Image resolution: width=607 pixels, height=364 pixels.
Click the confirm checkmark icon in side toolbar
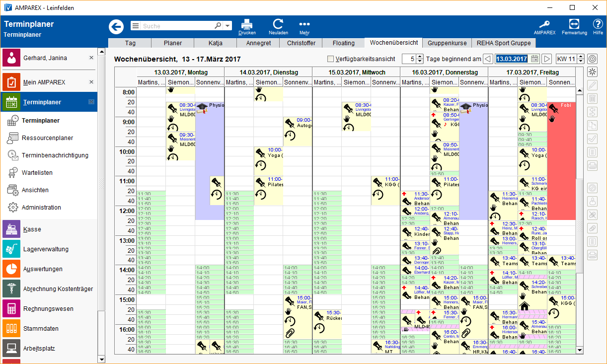pyautogui.click(x=592, y=139)
